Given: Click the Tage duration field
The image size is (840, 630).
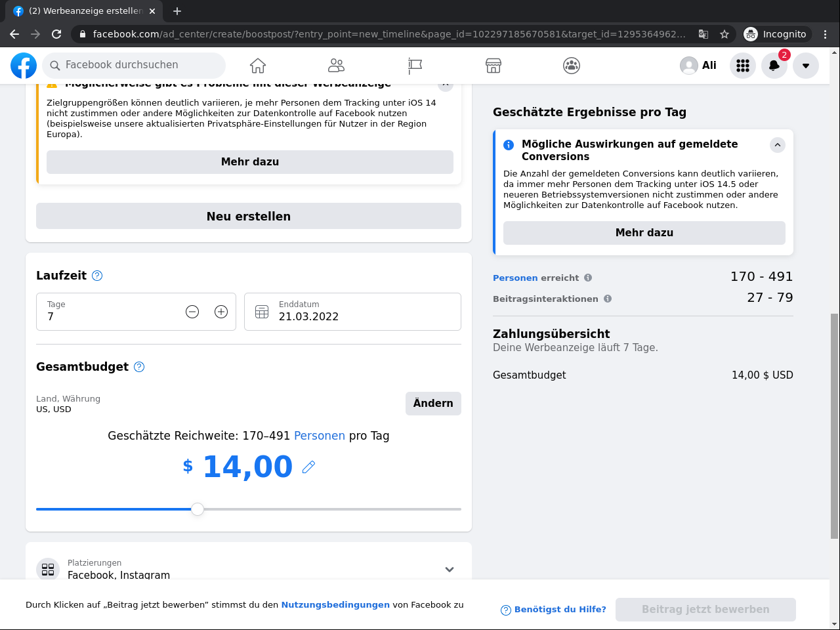Looking at the screenshot, I should coord(136,312).
